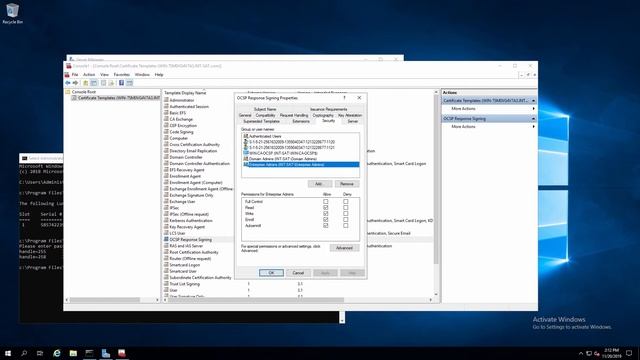Launch Internet Explorer from the taskbar

pyautogui.click(x=57, y=353)
